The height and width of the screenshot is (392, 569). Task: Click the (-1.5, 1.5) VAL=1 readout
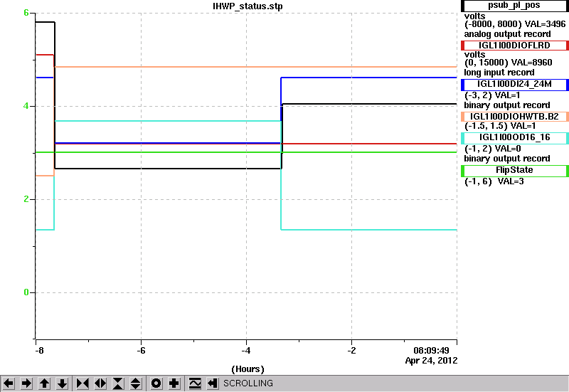coord(500,126)
